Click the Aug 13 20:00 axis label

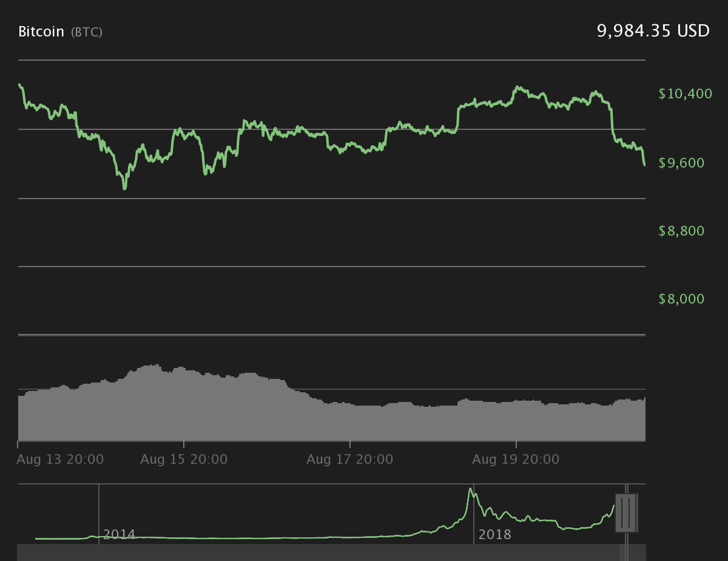tap(60, 460)
